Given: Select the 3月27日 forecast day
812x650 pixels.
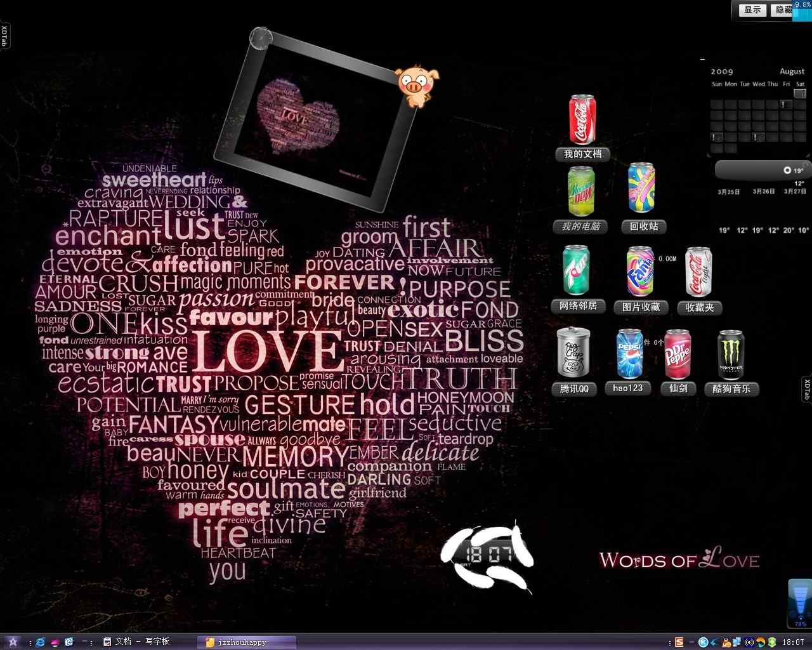Looking at the screenshot, I should pos(795,192).
